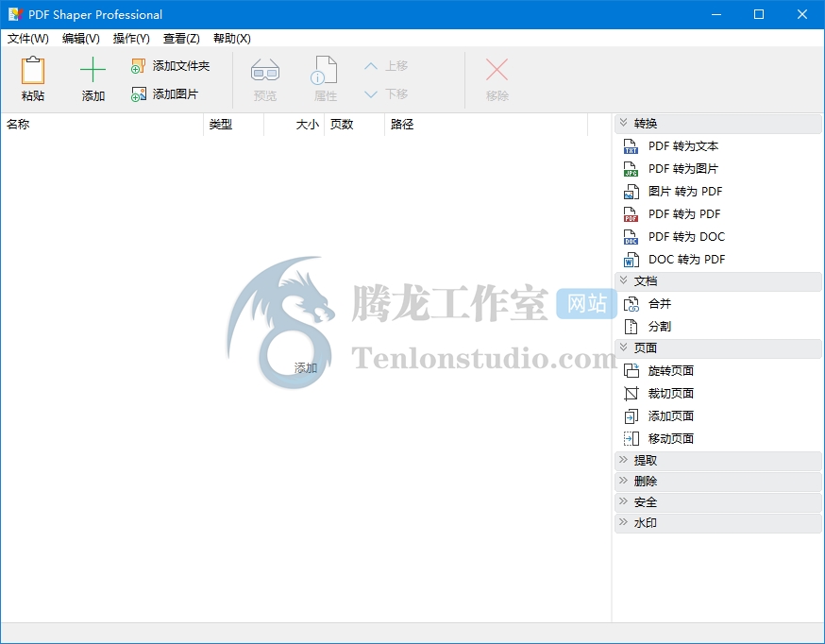
Task: Click the 旋转页面 rotate icon
Action: click(631, 371)
